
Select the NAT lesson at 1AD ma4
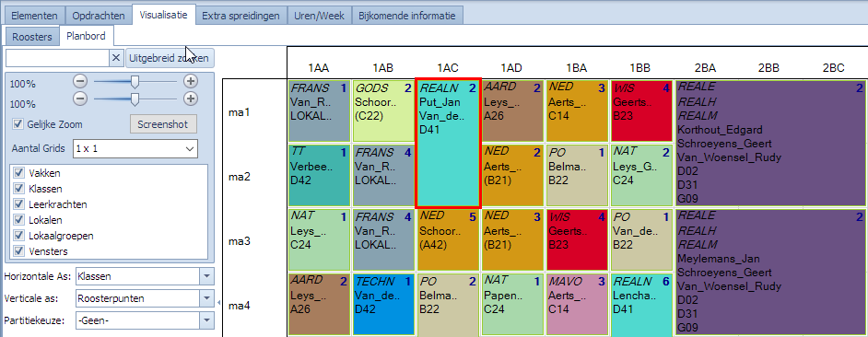[512, 305]
